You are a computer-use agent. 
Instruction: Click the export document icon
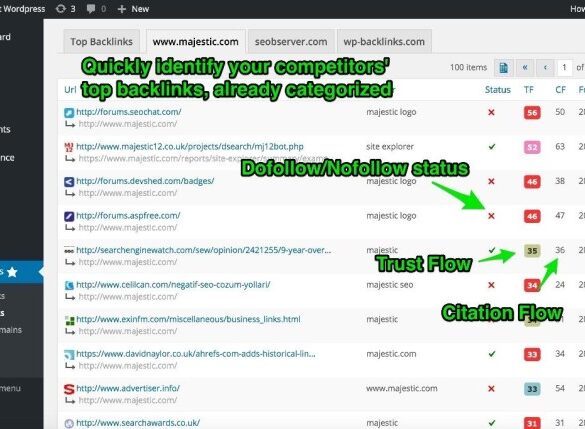(x=503, y=68)
